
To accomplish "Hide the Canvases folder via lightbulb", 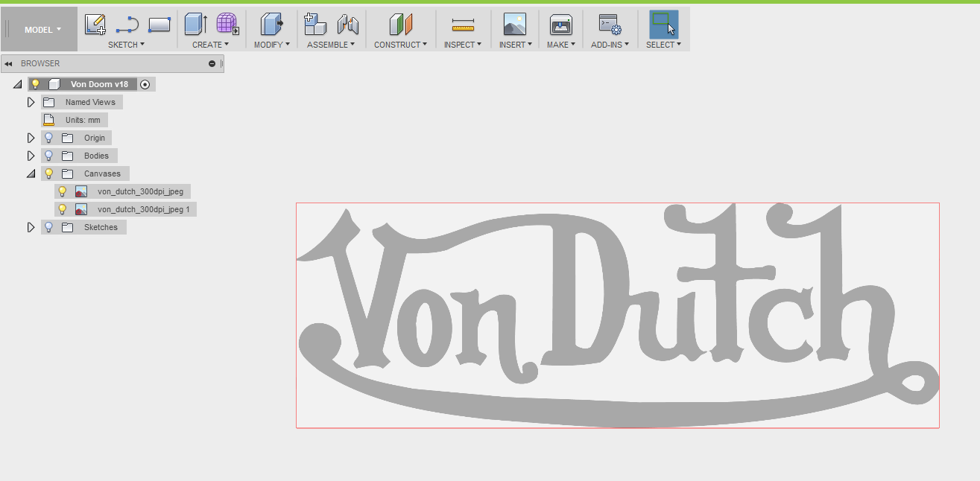I will 49,173.
